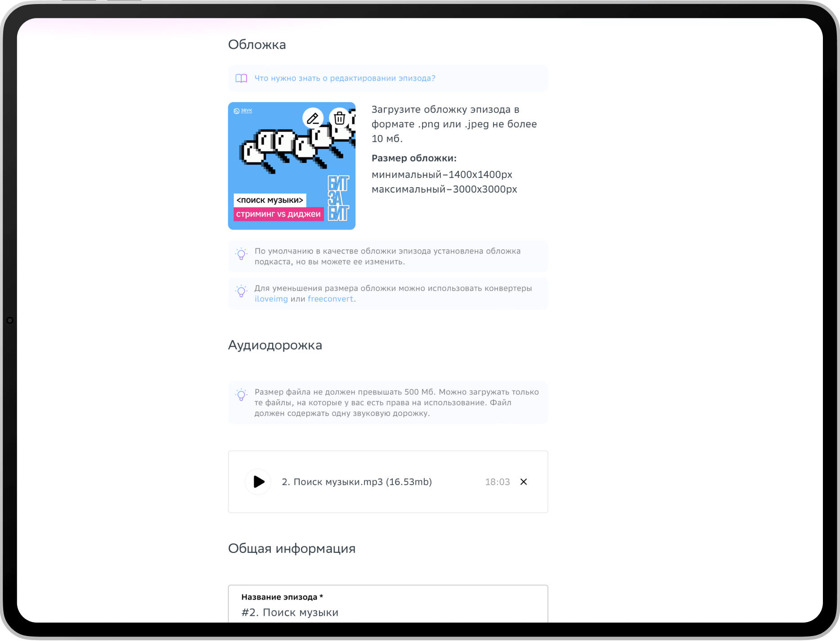Click the Общая информация section heading
The image size is (840, 641).
(292, 548)
